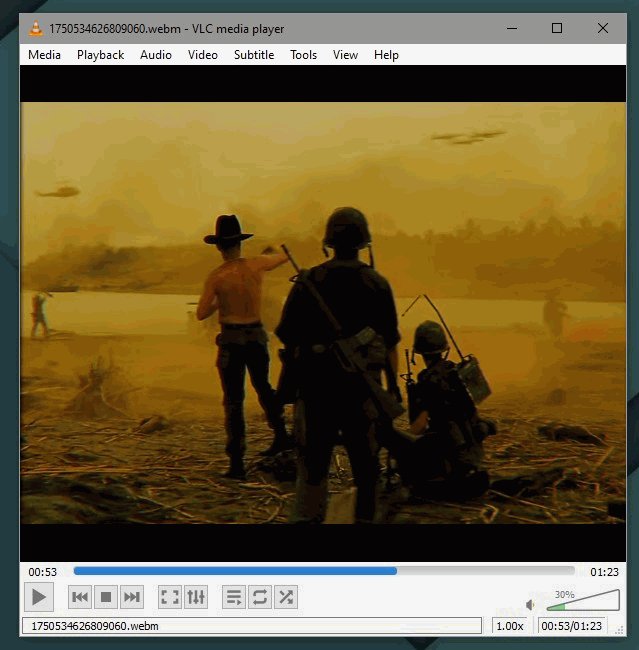Seek within the blue playback progress bar
Image resolution: width=639 pixels, height=650 pixels.
324,571
